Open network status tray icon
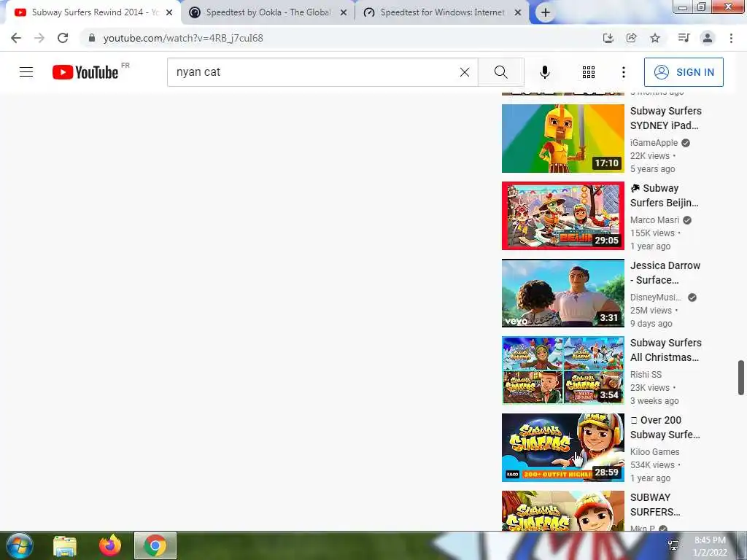Image resolution: width=747 pixels, height=560 pixels. pyautogui.click(x=673, y=545)
